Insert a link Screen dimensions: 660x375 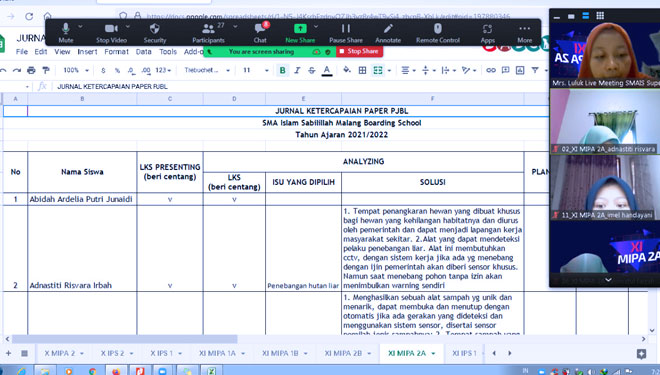pos(491,70)
